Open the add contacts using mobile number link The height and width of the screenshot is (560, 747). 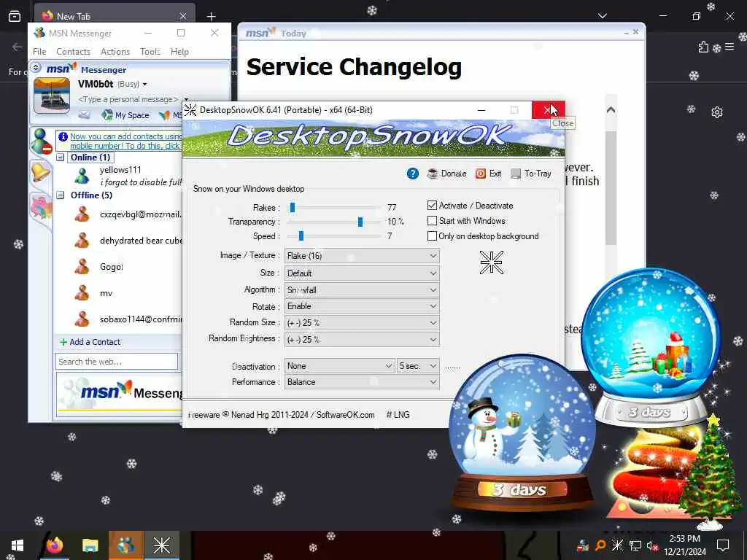pos(125,141)
